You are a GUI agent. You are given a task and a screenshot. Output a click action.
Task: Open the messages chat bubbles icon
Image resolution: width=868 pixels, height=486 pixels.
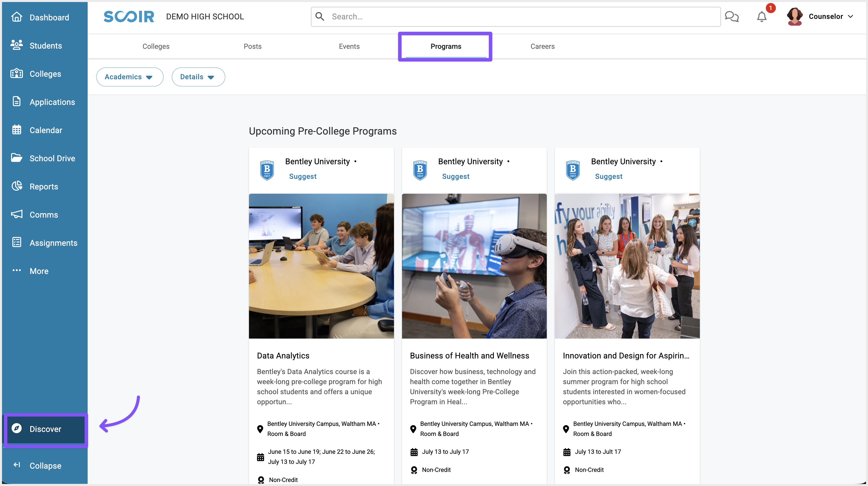click(x=732, y=17)
